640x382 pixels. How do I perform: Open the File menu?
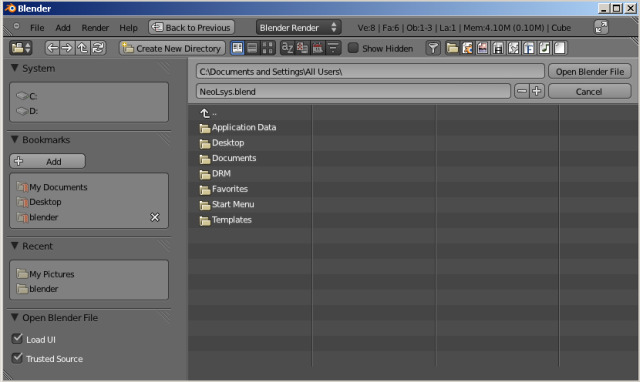37,28
